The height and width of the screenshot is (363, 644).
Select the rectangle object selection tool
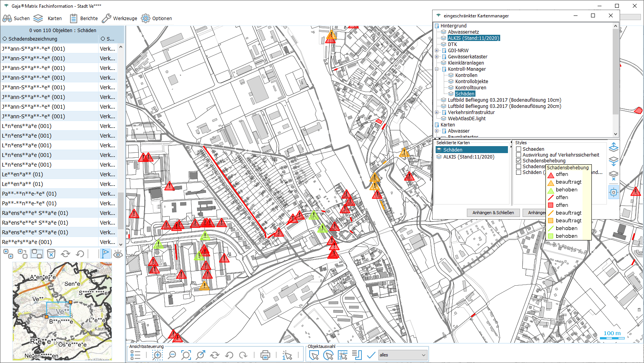point(314,355)
